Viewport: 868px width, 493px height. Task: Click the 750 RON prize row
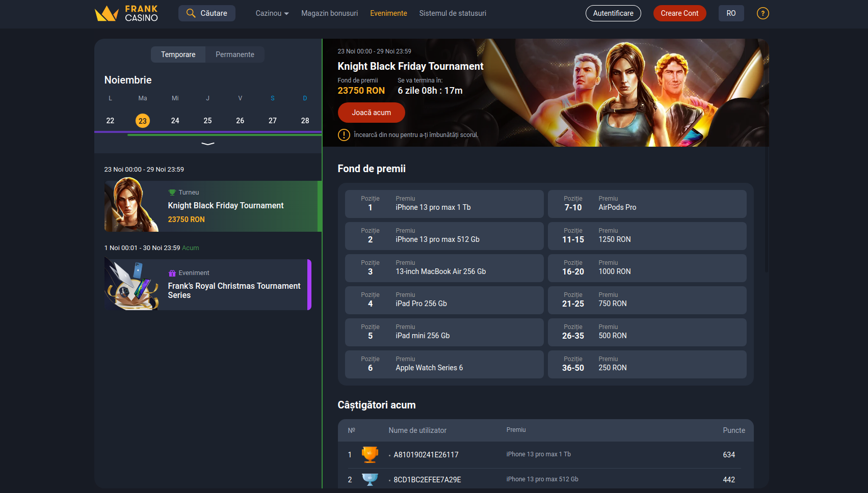click(x=647, y=300)
